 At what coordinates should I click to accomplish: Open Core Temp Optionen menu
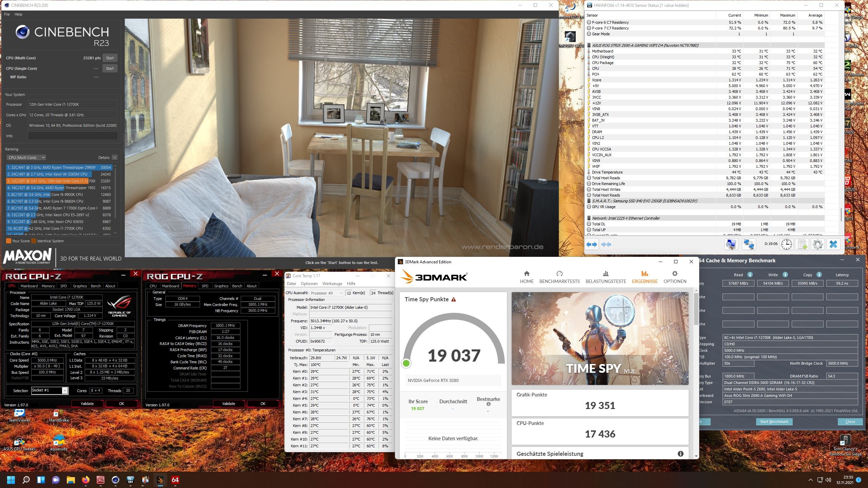[309, 284]
